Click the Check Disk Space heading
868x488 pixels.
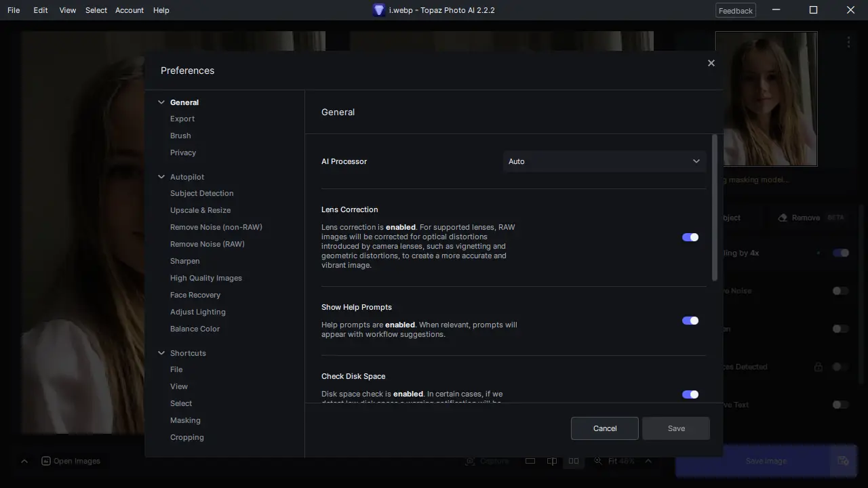(x=353, y=376)
